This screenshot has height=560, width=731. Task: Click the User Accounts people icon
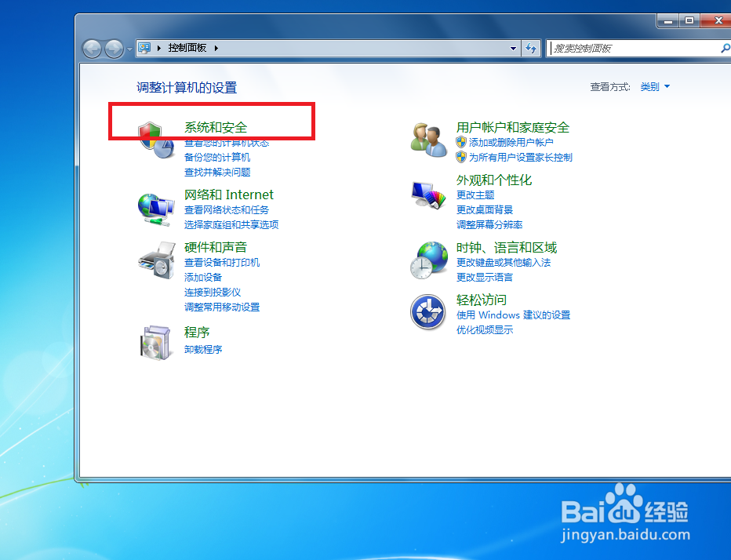428,140
